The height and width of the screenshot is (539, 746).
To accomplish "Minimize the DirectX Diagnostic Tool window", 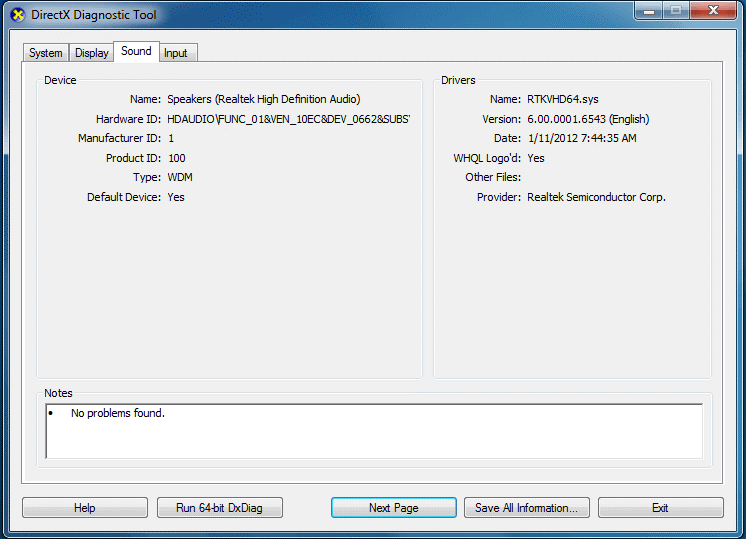I will pos(648,10).
